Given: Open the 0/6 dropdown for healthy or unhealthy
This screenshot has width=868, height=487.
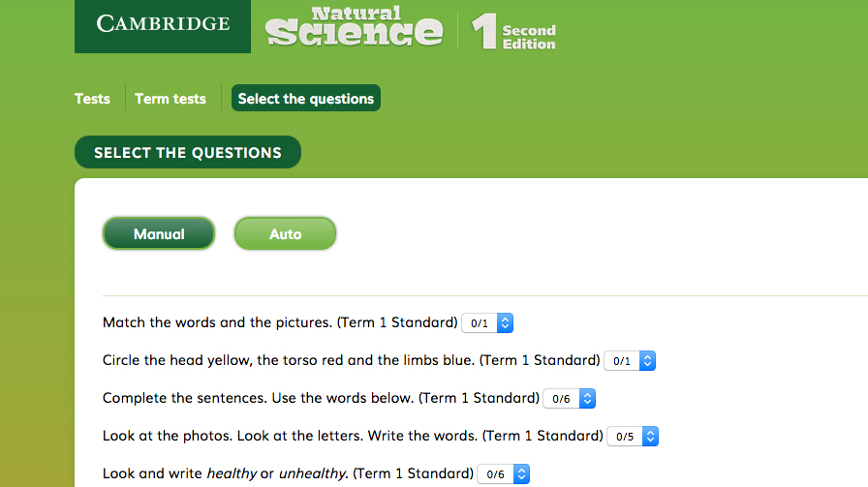Looking at the screenshot, I should point(503,473).
